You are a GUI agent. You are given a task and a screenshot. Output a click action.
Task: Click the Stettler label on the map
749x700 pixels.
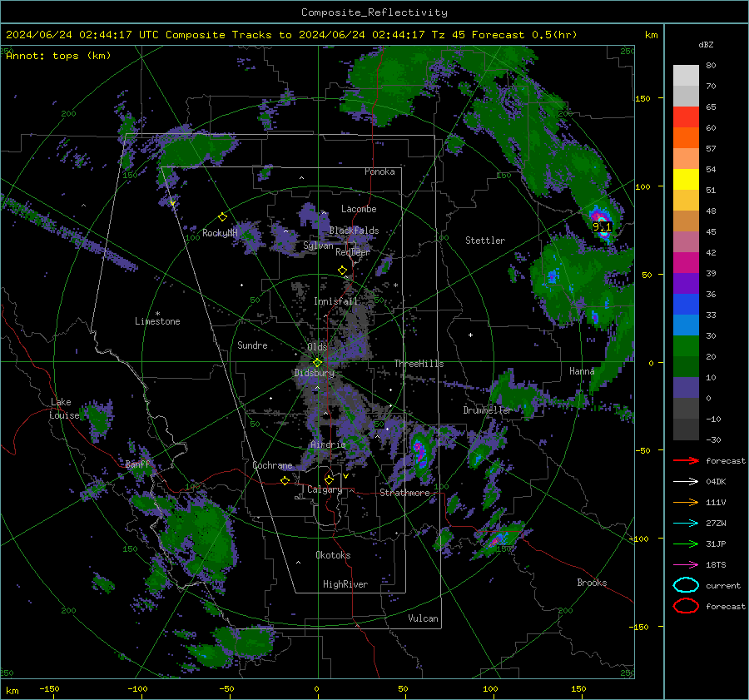coord(485,241)
